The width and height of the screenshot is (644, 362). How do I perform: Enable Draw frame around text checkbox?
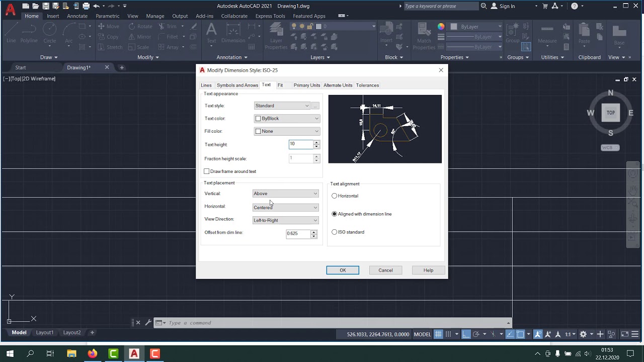click(207, 171)
